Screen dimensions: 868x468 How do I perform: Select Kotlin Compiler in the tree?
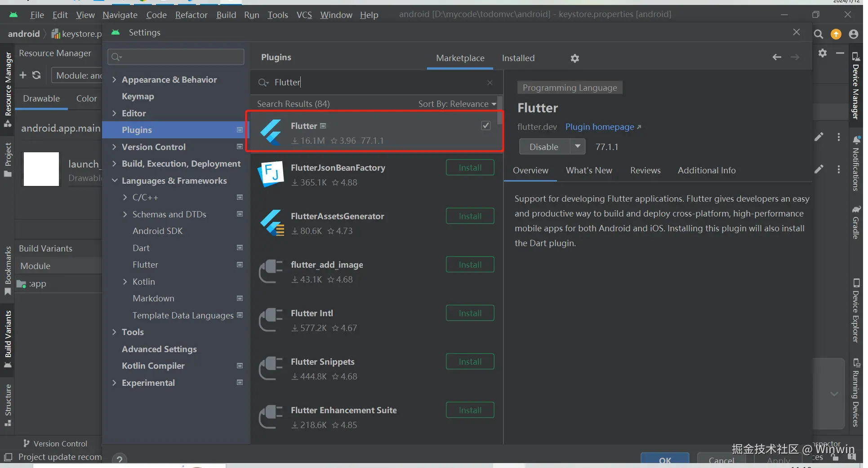click(153, 366)
